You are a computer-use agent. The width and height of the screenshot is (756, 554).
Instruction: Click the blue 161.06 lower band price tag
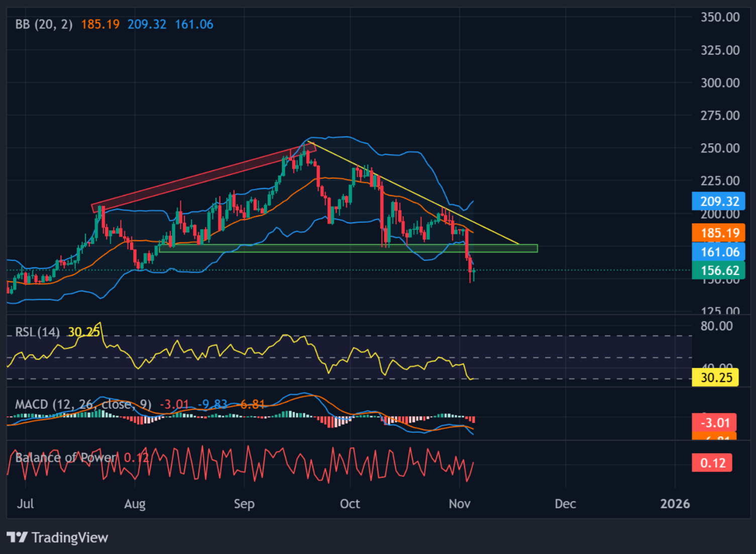(718, 252)
